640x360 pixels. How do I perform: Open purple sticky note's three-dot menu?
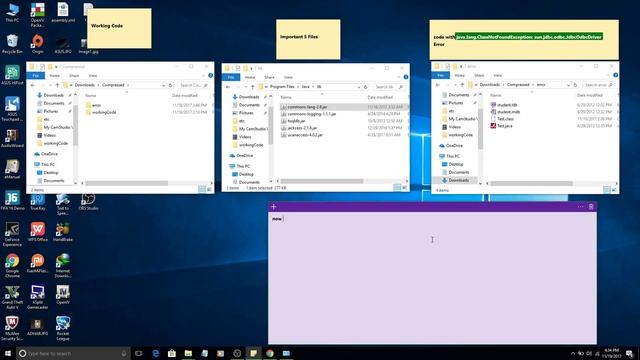click(580, 207)
